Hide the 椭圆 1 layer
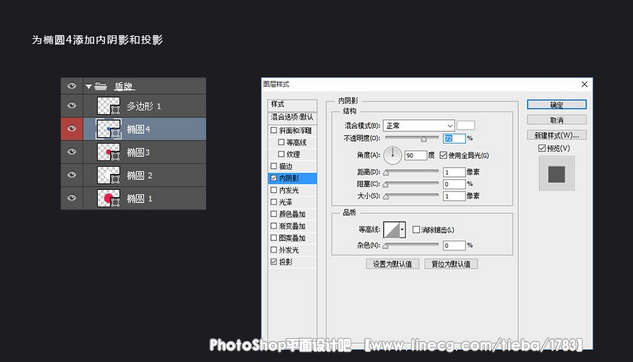 [x=71, y=198]
